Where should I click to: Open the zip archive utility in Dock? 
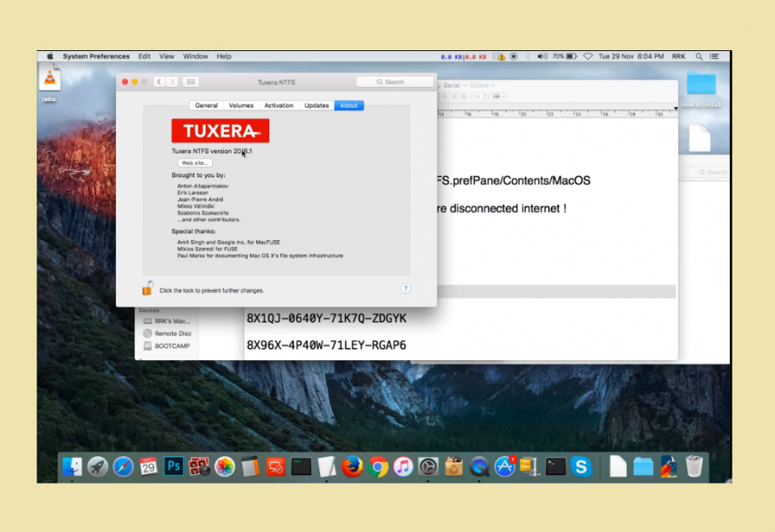coord(530,466)
